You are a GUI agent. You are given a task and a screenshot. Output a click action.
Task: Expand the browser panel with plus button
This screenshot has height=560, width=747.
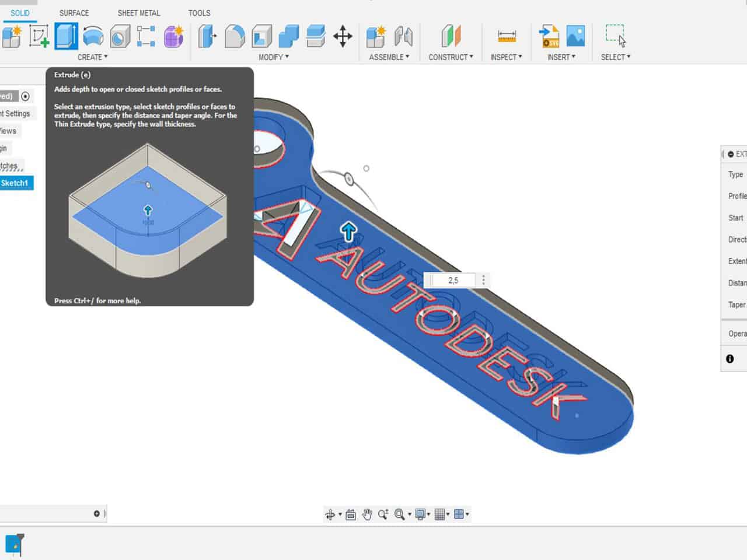pyautogui.click(x=97, y=513)
